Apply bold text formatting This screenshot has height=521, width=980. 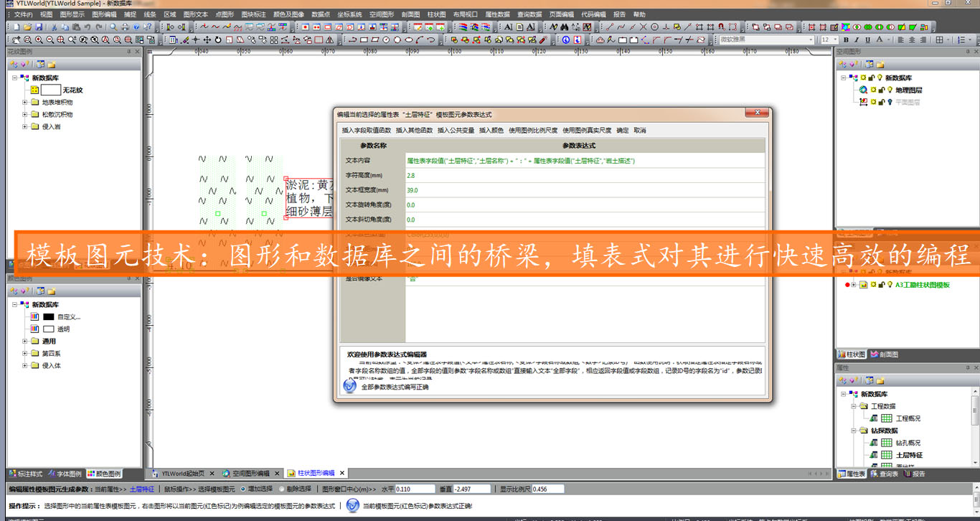pos(846,39)
